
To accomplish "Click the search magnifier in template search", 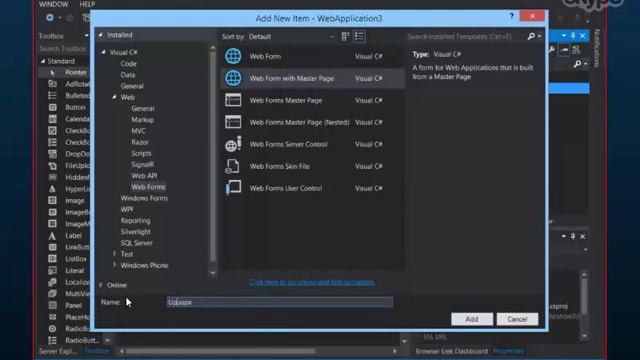I will (x=531, y=36).
